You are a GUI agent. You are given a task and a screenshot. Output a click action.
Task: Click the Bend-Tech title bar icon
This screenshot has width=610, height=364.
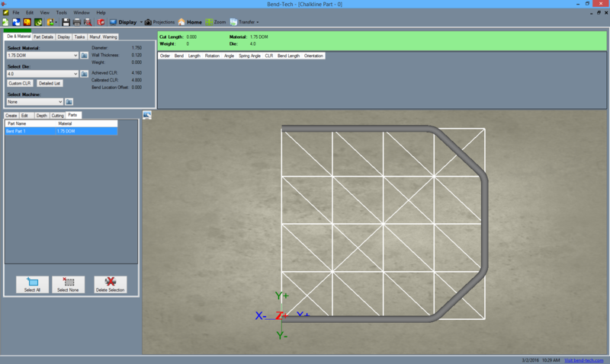click(4, 4)
